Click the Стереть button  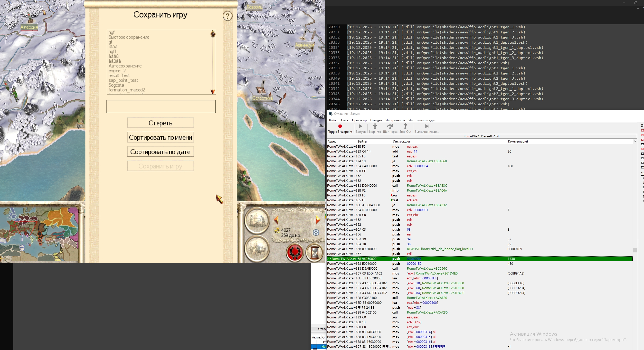click(160, 123)
